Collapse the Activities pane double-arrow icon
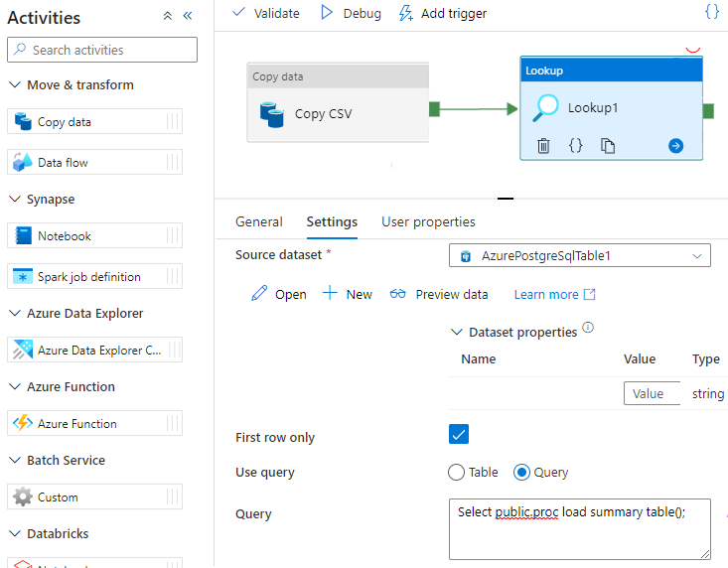The width and height of the screenshot is (728, 568). (x=188, y=16)
